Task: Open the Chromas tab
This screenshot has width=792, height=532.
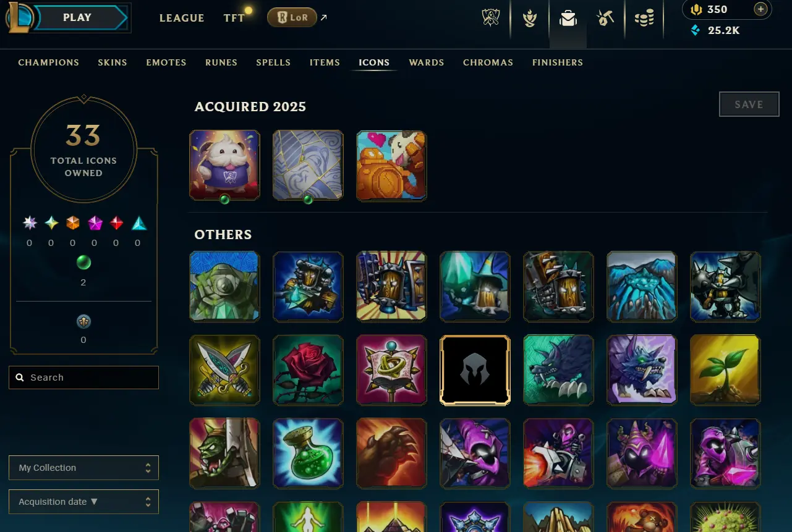Action: click(x=488, y=62)
